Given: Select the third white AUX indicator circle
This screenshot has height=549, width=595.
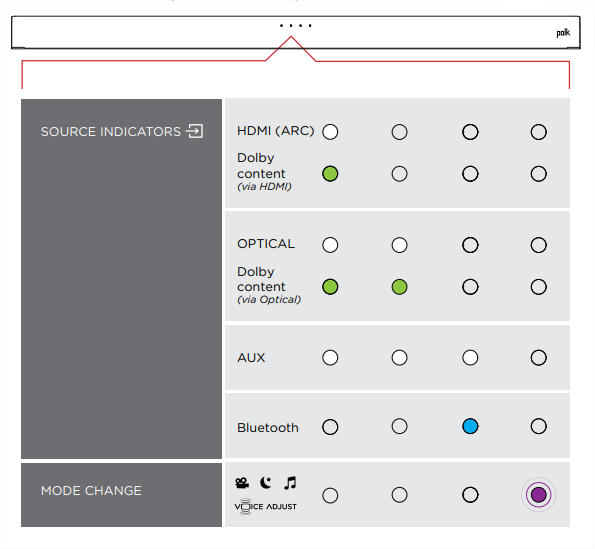Looking at the screenshot, I should [x=470, y=358].
